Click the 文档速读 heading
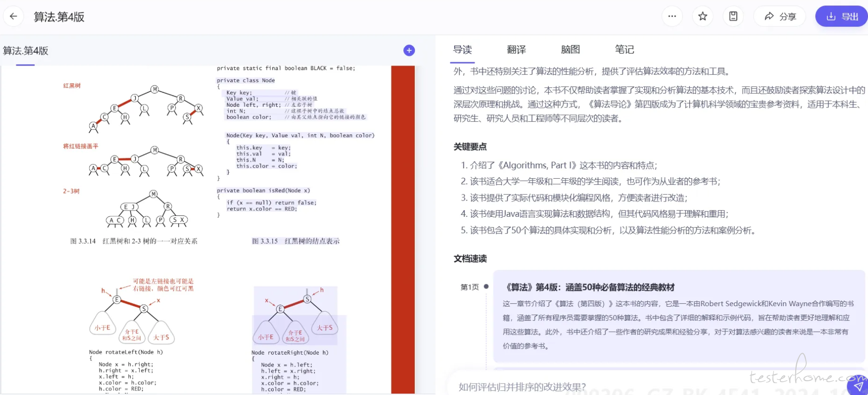Screen dimensions: 868x395 [470, 259]
